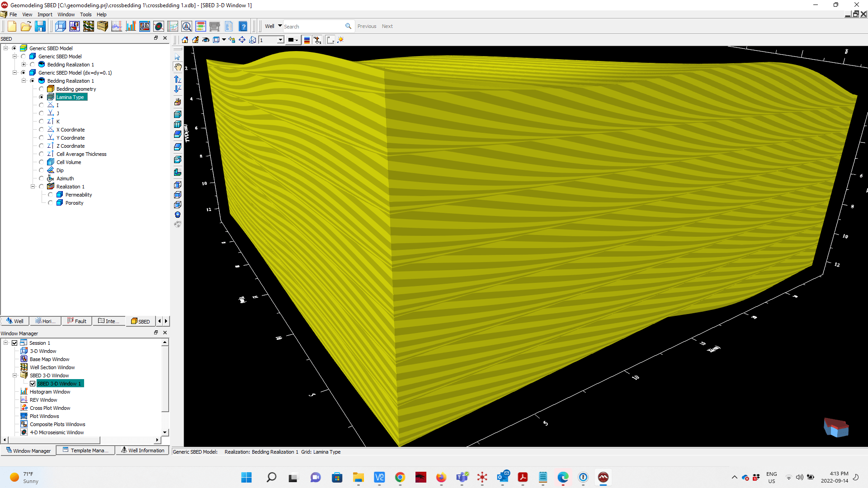Open the 3-D window cube icon
868x488 pixels.
61,26
